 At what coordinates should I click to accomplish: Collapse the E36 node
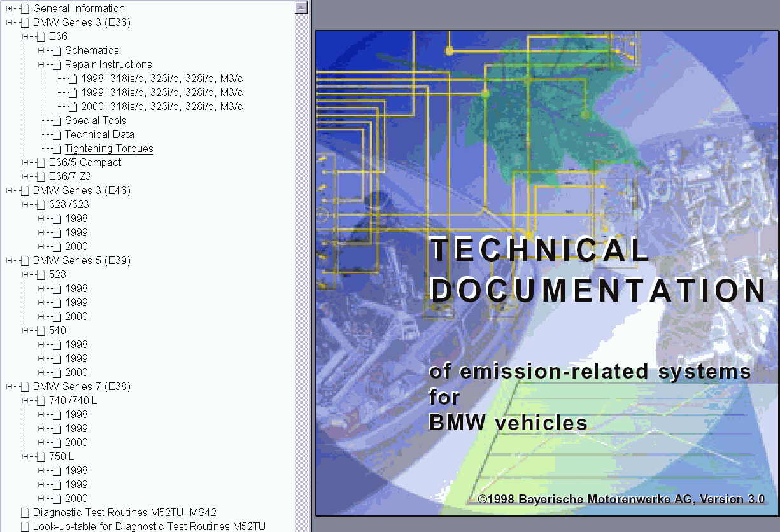25,36
